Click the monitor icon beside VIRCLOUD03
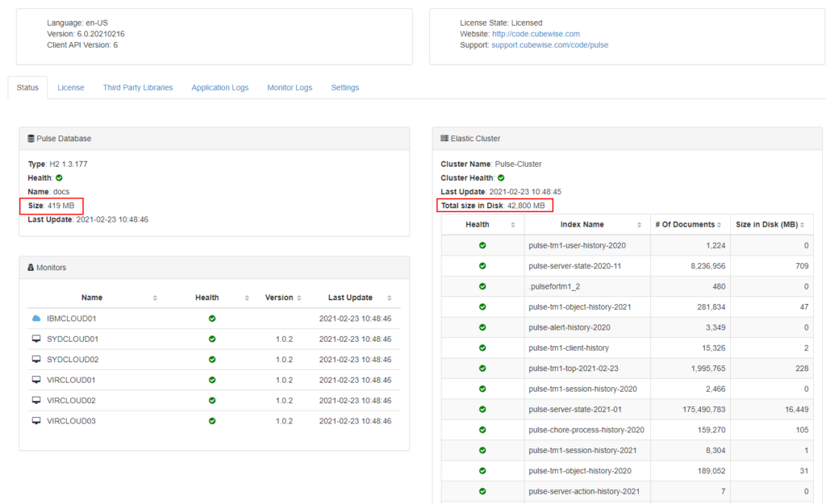Image resolution: width=826 pixels, height=504 pixels. (x=35, y=421)
